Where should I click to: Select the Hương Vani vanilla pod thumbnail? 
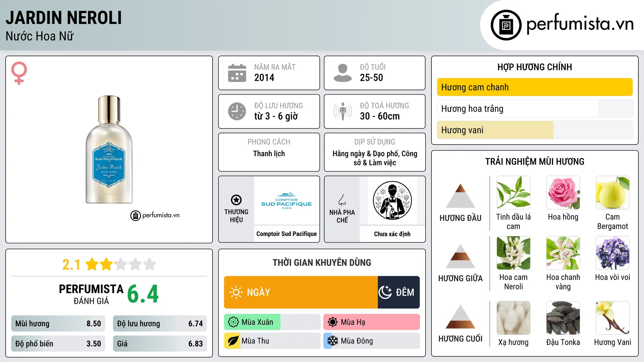(613, 318)
